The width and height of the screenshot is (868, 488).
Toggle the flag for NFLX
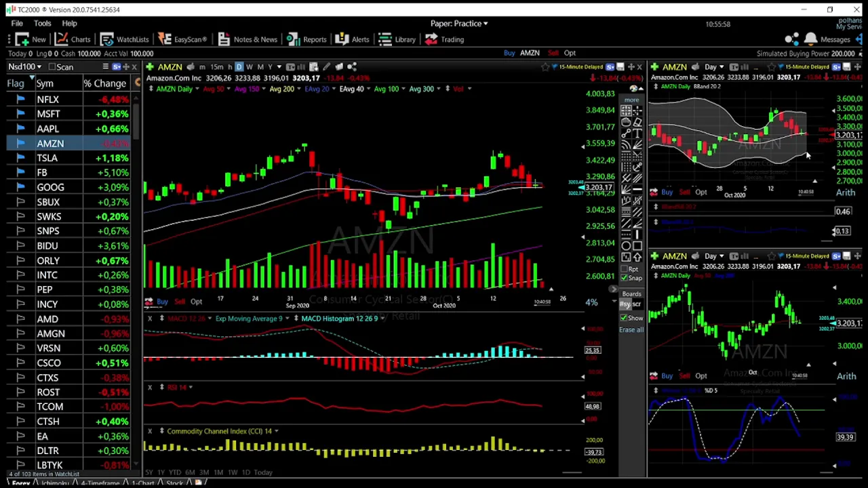click(x=20, y=100)
